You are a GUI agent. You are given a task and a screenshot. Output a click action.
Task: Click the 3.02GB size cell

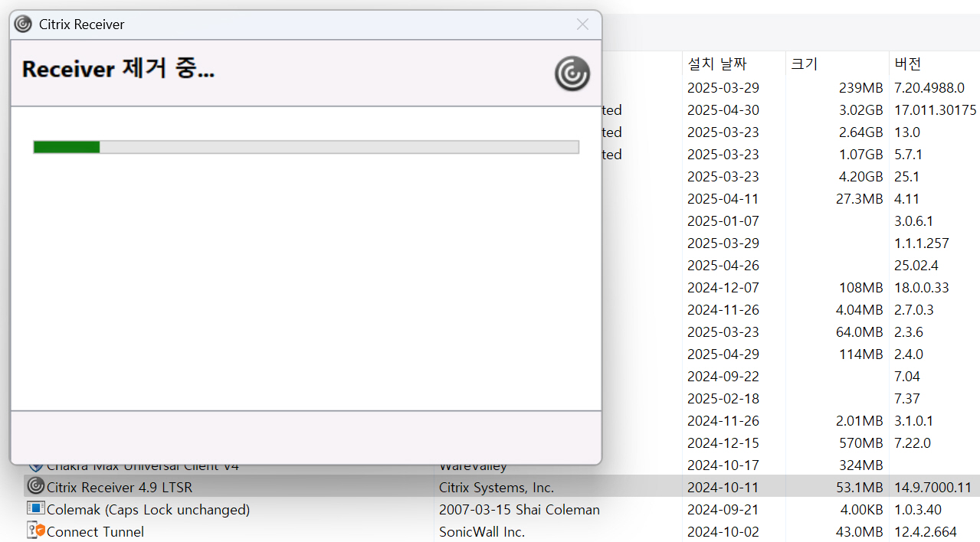[860, 109]
